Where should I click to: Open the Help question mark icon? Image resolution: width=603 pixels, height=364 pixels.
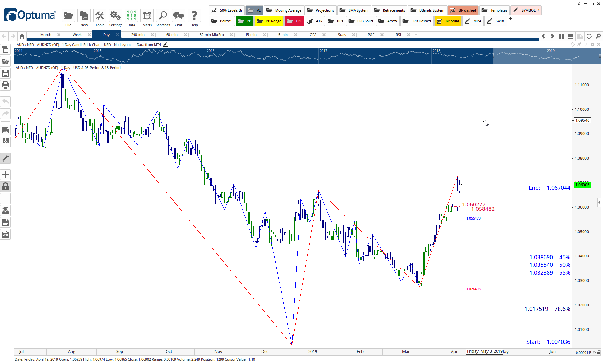[194, 15]
